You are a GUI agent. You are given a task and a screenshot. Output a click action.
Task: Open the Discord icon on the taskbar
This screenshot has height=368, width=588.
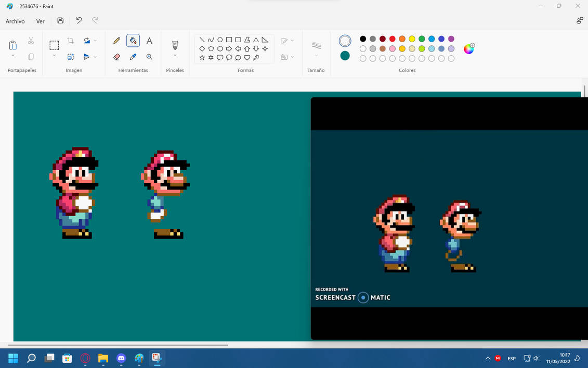(x=121, y=358)
